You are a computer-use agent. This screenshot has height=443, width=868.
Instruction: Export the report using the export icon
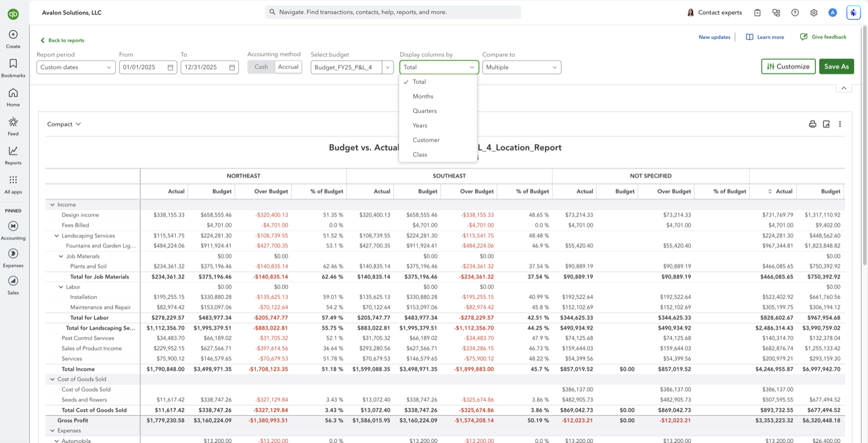(x=826, y=124)
